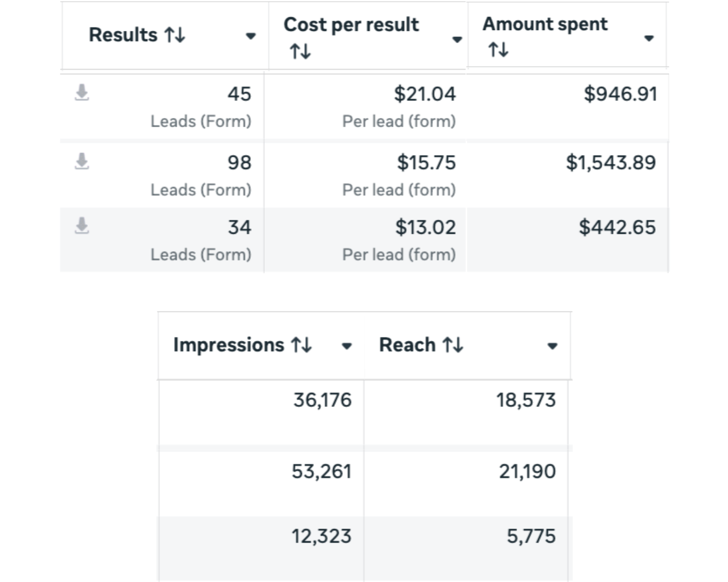Open Results column dropdown menu
The image size is (728, 582).
point(250,36)
